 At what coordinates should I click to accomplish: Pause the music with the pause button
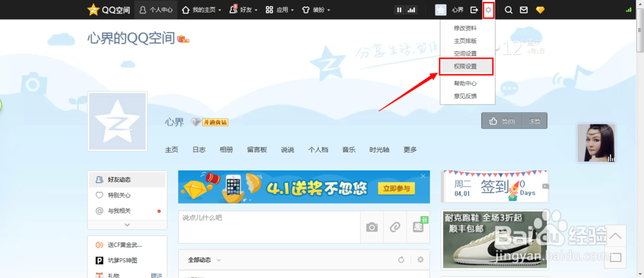click(x=399, y=10)
